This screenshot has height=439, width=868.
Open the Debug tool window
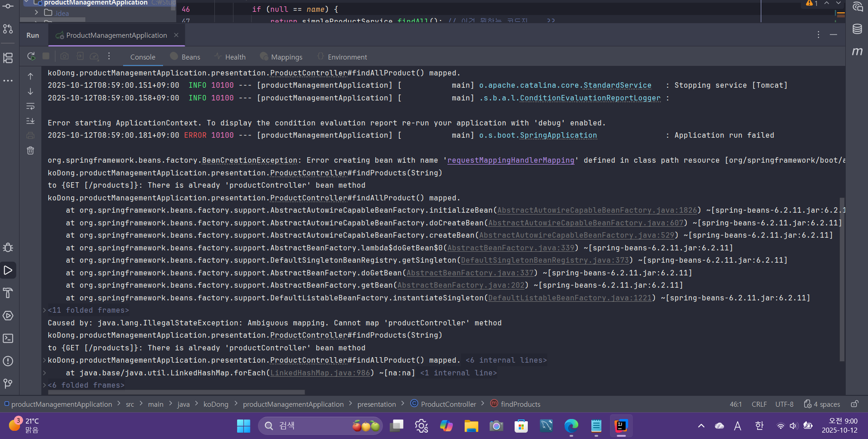click(x=8, y=248)
